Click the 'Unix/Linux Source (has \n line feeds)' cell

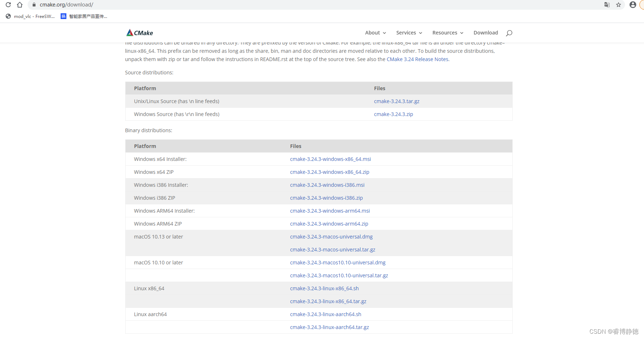(177, 101)
